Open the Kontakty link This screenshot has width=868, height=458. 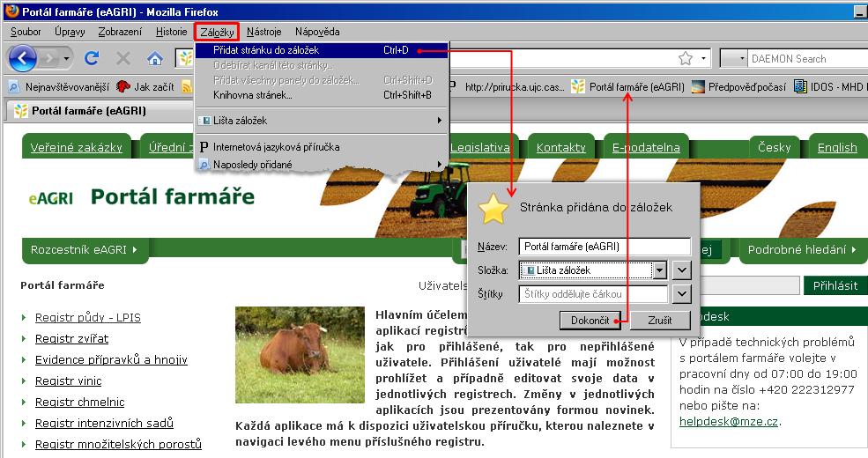[560, 147]
